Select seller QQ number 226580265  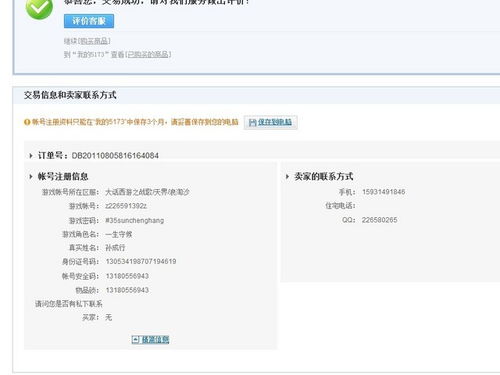coord(380,220)
